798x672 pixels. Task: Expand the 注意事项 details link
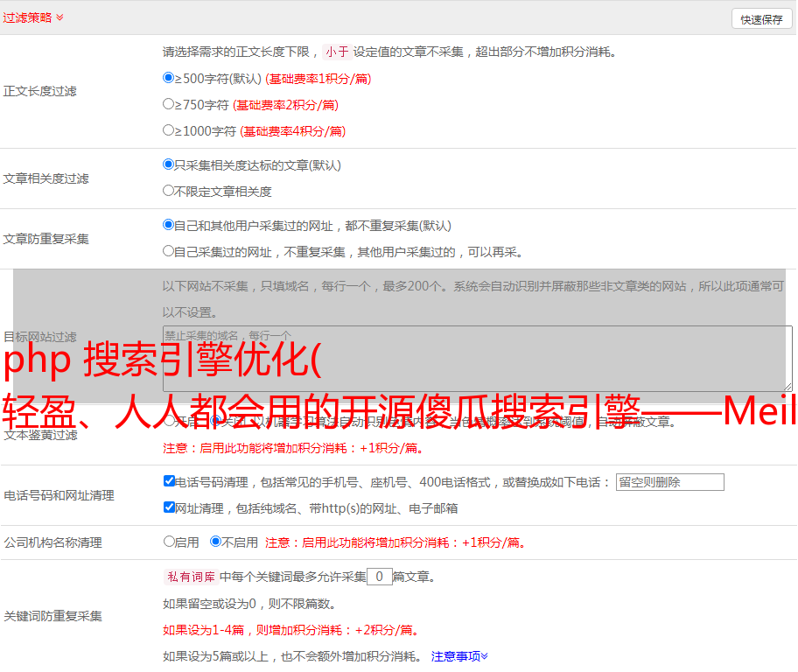pyautogui.click(x=458, y=656)
